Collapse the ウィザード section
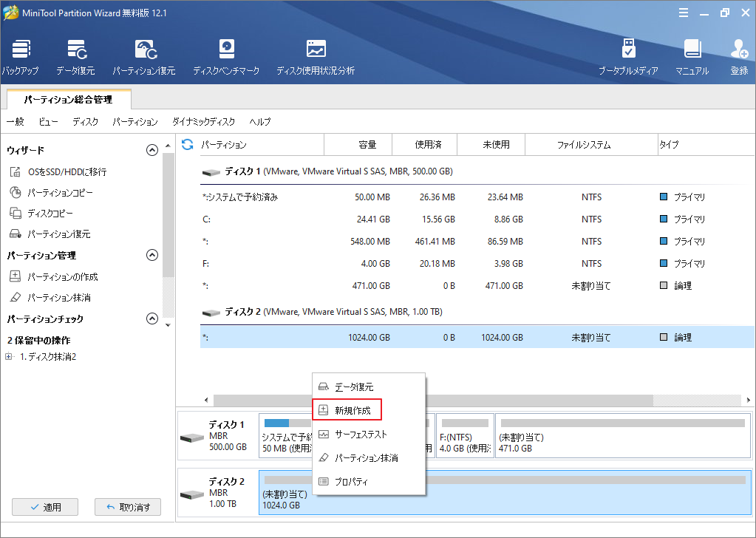 152,151
